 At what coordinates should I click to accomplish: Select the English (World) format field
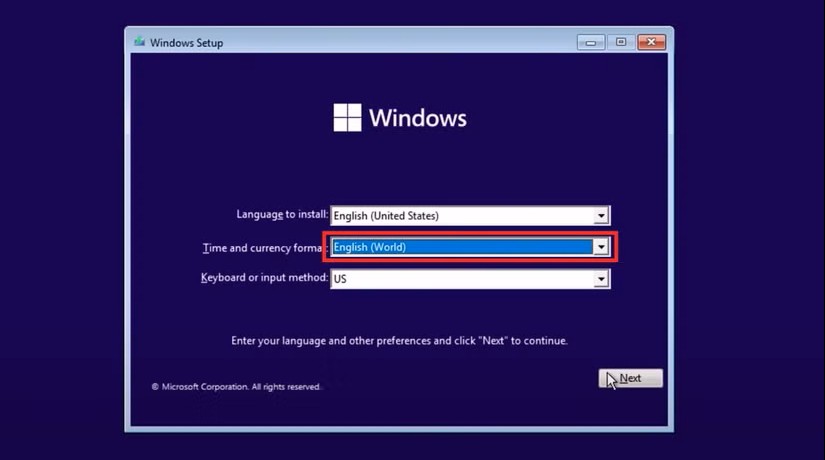470,247
